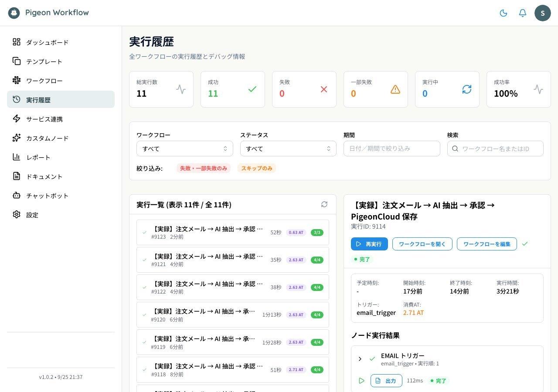Viewport: 558px width, 392px height.
Task: Select execution row #9118
Action: [233, 370]
